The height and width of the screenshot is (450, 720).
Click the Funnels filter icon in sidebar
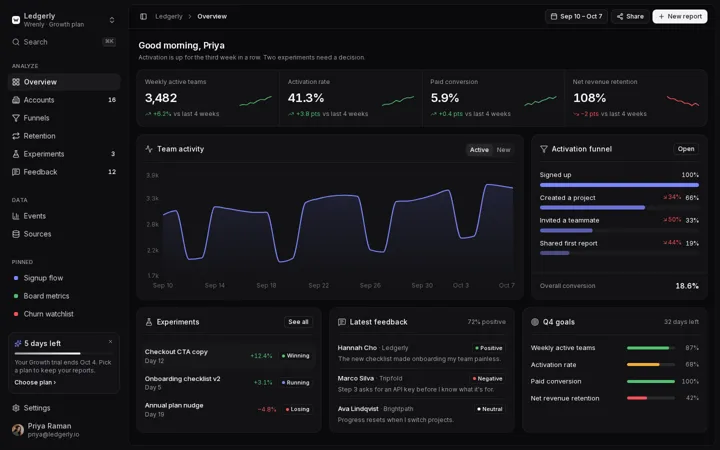click(16, 118)
